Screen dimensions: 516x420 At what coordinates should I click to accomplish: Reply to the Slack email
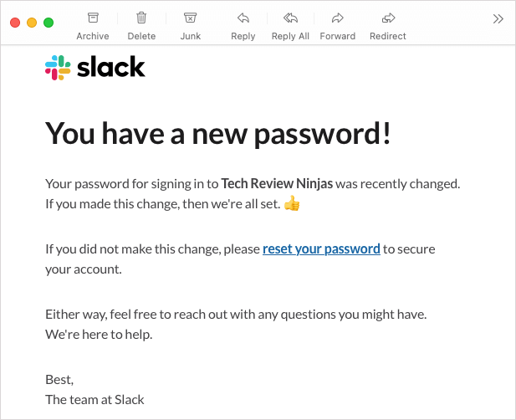pos(243,18)
